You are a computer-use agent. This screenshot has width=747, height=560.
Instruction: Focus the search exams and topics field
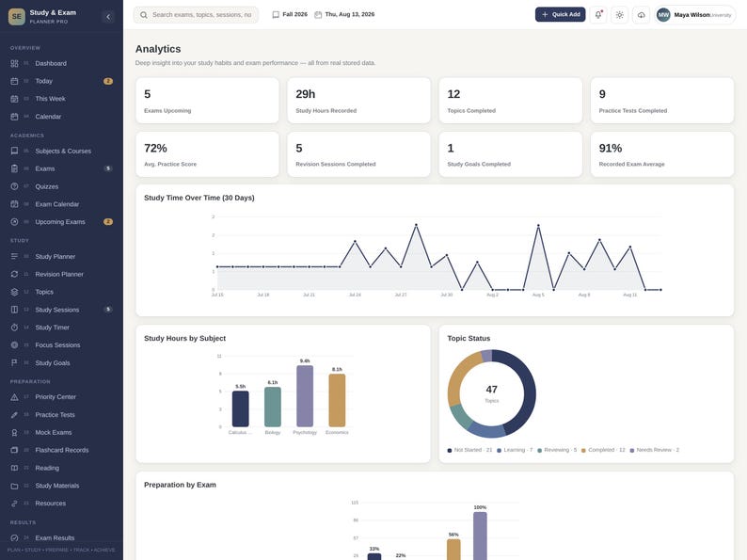tap(197, 15)
